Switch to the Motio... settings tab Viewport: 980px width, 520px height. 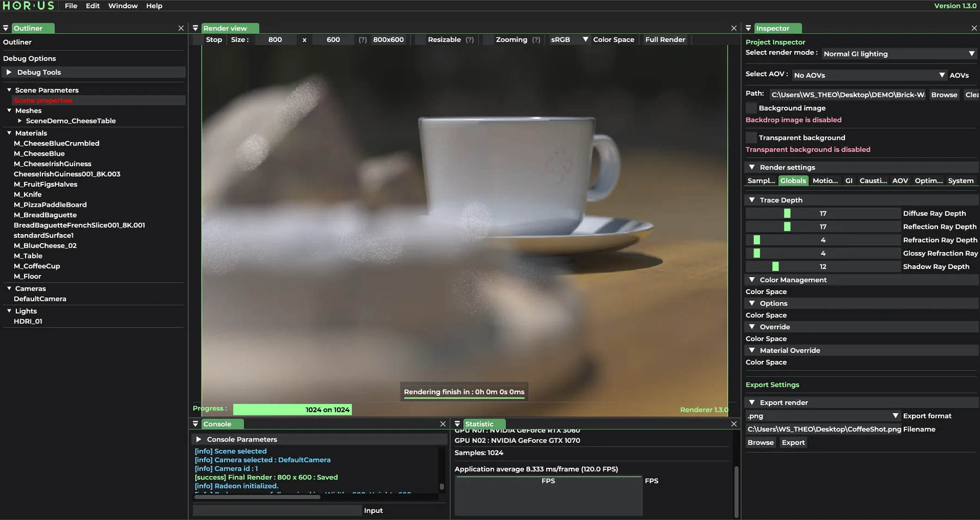point(825,181)
